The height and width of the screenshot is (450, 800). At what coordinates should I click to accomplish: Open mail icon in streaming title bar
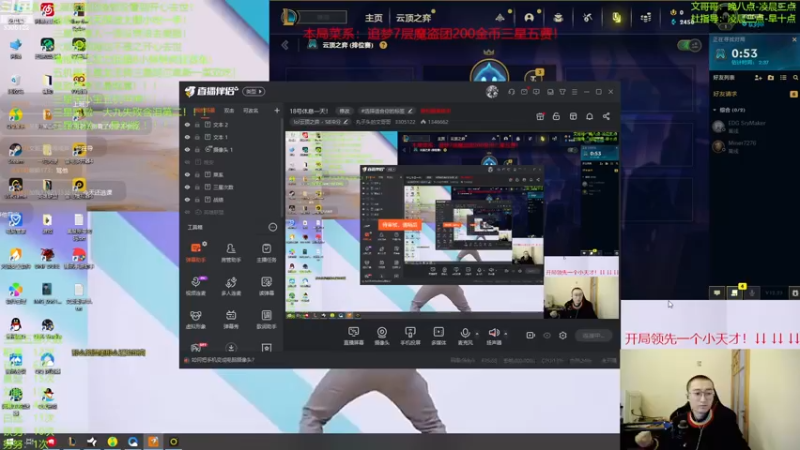coord(524,92)
